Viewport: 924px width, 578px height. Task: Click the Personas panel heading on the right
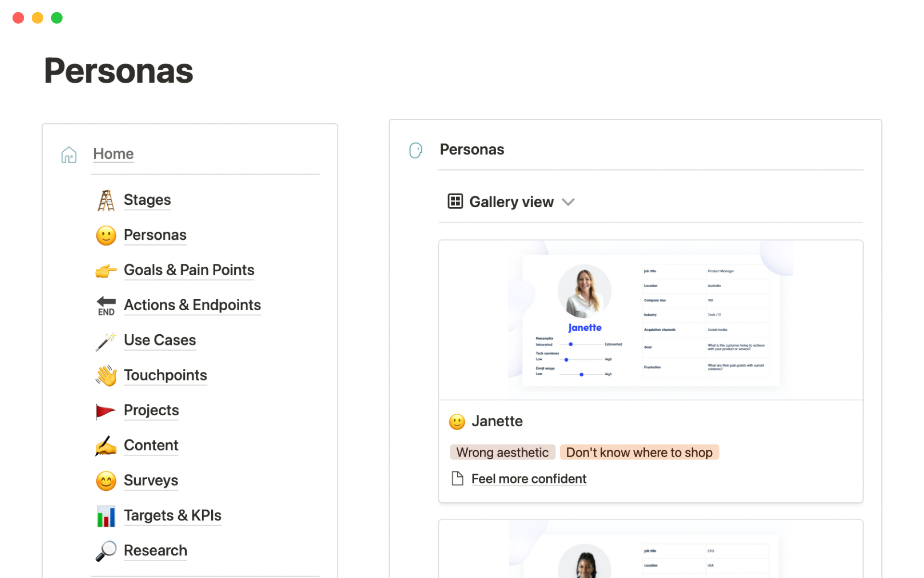point(472,149)
